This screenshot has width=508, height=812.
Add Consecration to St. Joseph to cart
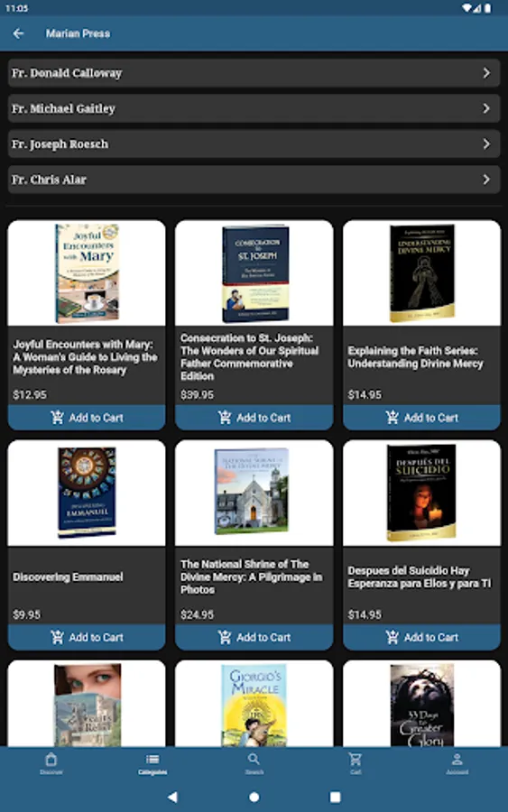254,418
